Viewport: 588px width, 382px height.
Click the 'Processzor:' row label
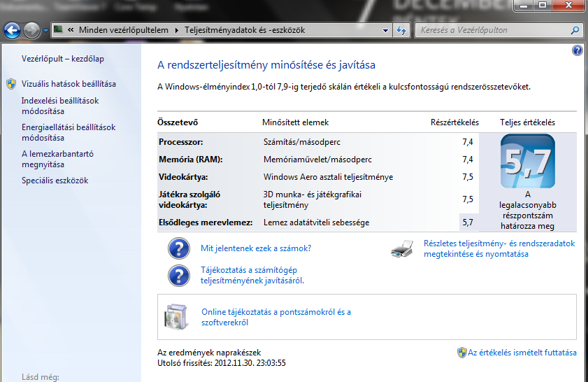click(x=181, y=142)
